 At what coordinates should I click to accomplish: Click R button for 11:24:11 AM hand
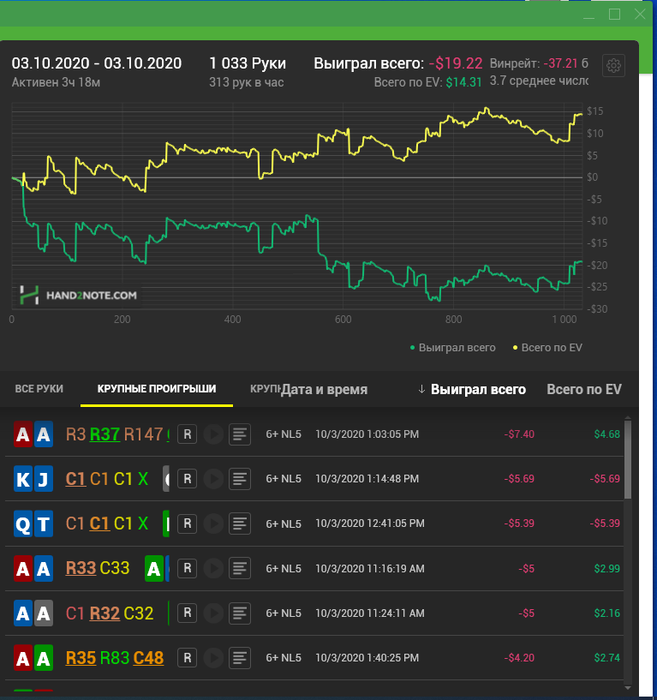[187, 613]
